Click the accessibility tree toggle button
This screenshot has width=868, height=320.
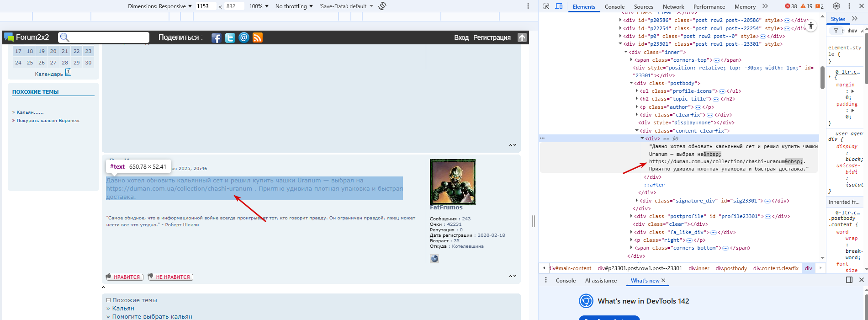click(811, 26)
